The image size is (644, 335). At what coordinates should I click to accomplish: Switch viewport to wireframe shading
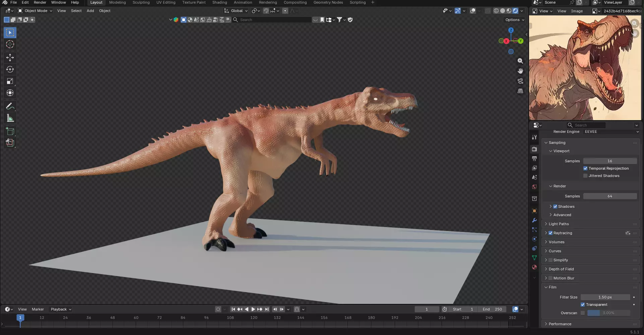496,11
